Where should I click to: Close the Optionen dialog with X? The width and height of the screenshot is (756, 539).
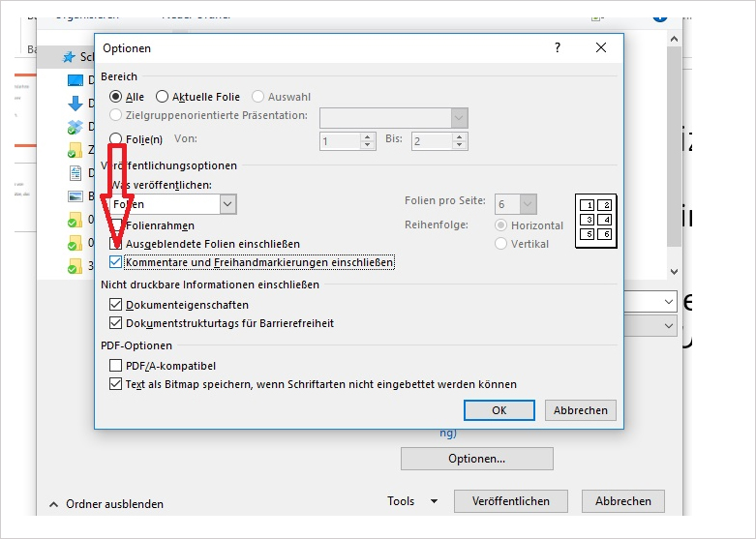[x=601, y=47]
